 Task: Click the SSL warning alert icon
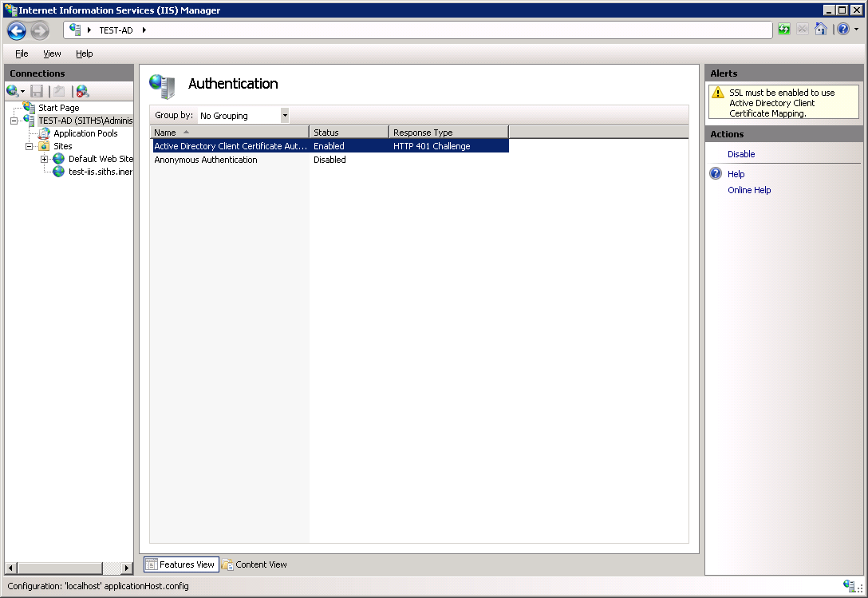[718, 93]
